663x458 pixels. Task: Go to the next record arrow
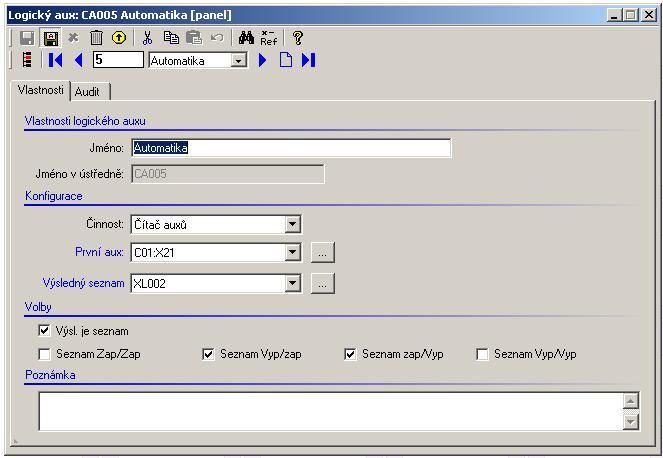(x=263, y=60)
